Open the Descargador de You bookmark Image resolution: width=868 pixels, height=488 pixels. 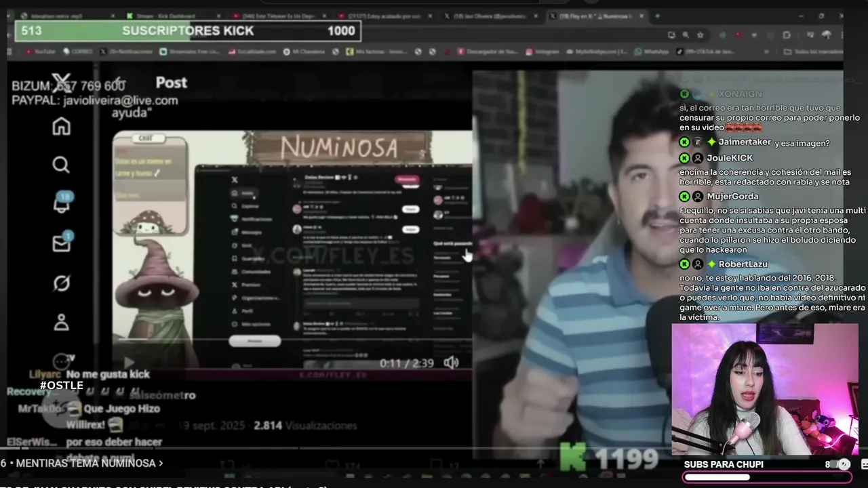487,52
